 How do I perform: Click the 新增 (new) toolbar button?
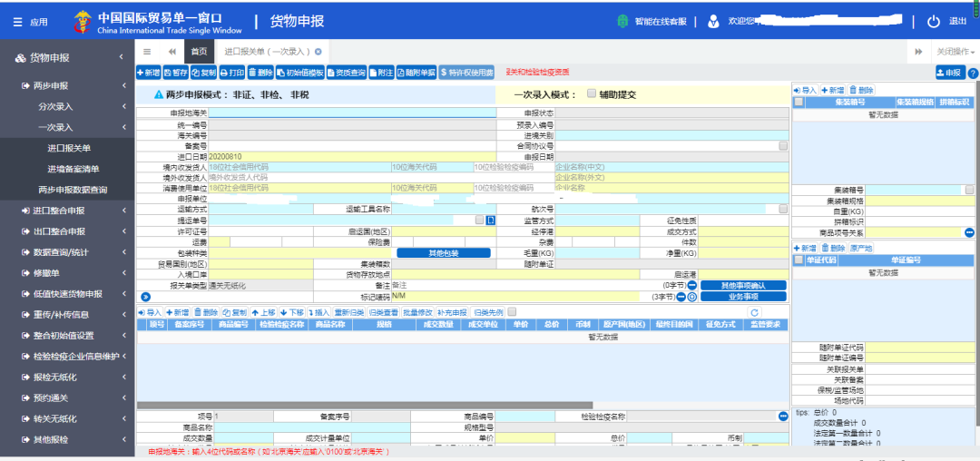pyautogui.click(x=148, y=74)
